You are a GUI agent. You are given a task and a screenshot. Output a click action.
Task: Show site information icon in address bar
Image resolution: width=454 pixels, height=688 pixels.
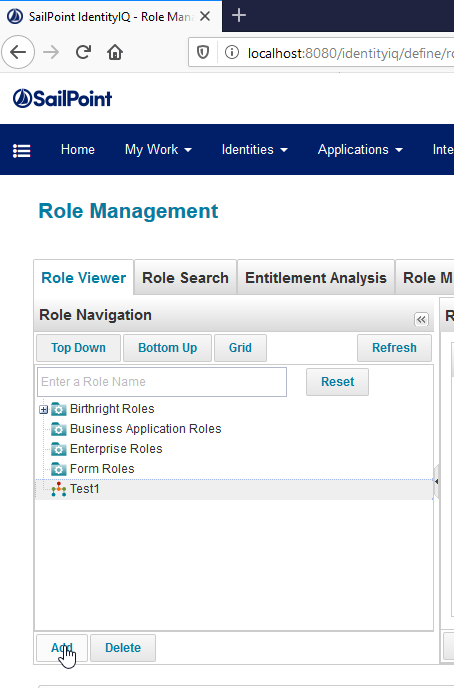[x=232, y=53]
